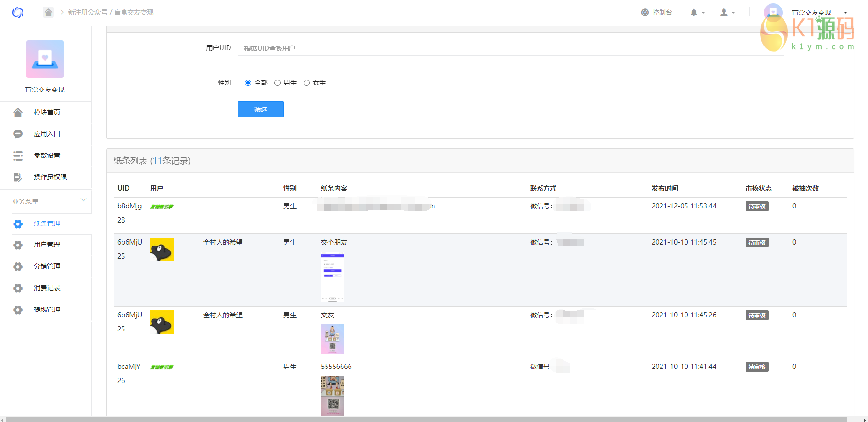Open 消费记录 menu item
The image size is (868, 422).
tap(47, 288)
